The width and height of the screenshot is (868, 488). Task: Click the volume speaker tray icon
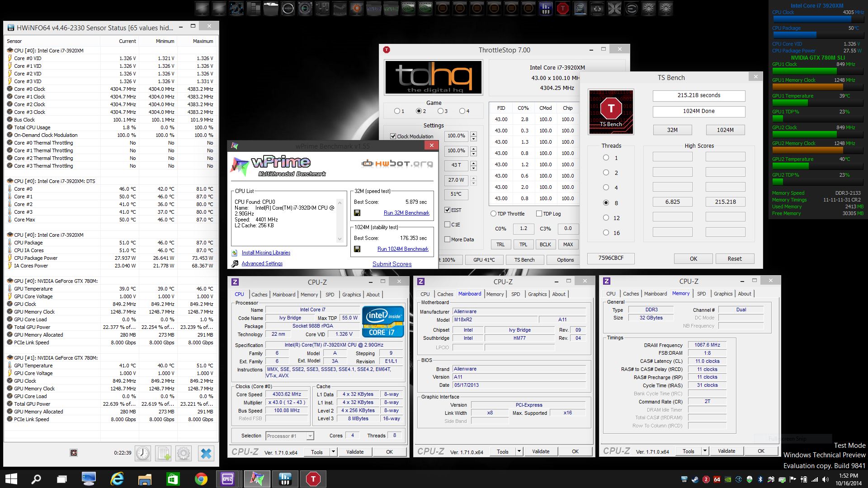pos(826,479)
